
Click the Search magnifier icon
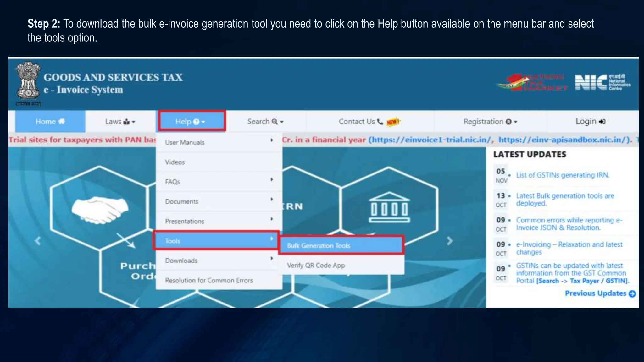point(275,122)
